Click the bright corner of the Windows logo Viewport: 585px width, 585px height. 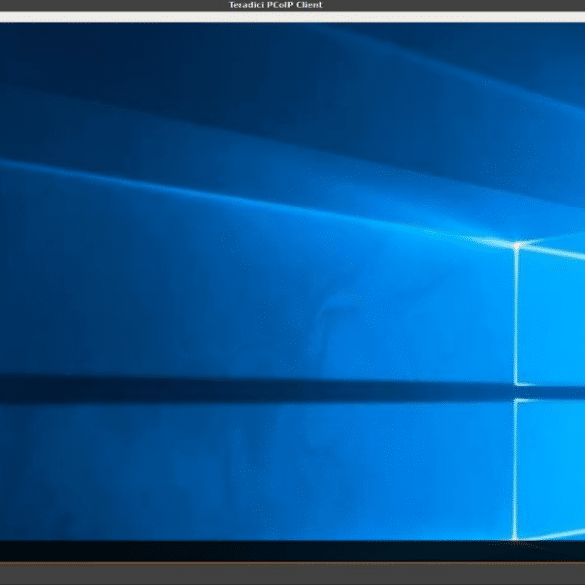click(517, 246)
